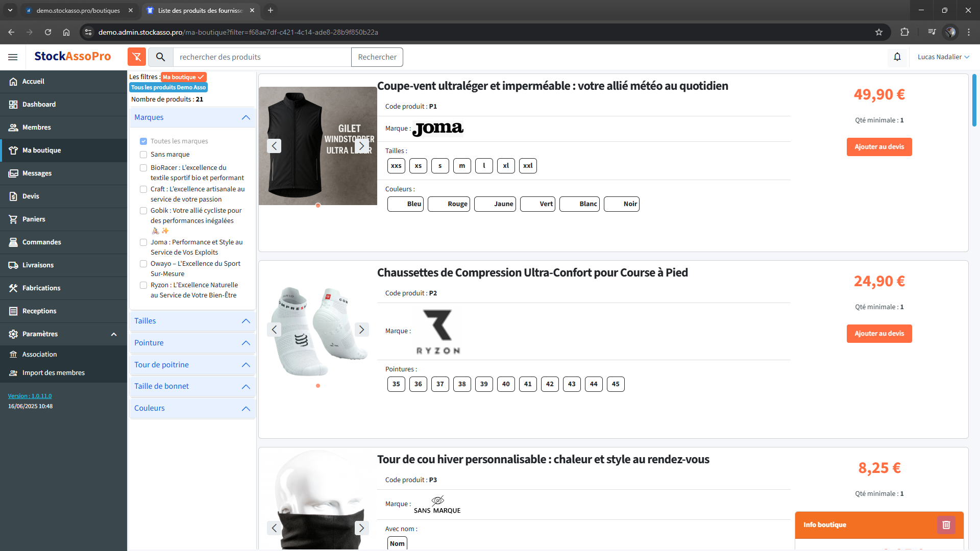Focus the rechercher des produits field
The image size is (980, 551).
click(262, 57)
